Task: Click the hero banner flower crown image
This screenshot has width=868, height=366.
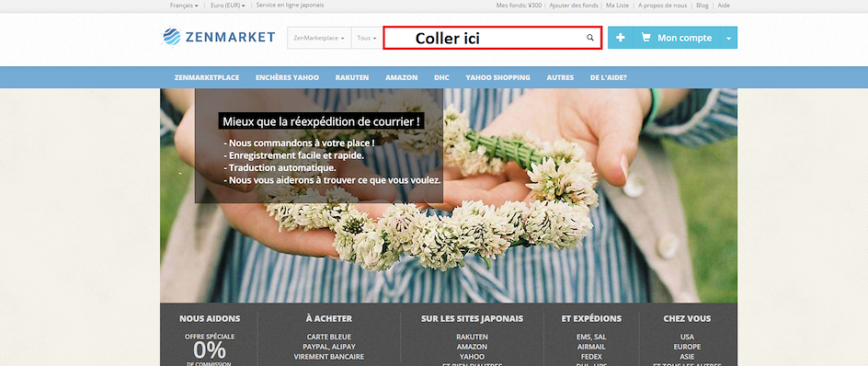Action: 449,196
